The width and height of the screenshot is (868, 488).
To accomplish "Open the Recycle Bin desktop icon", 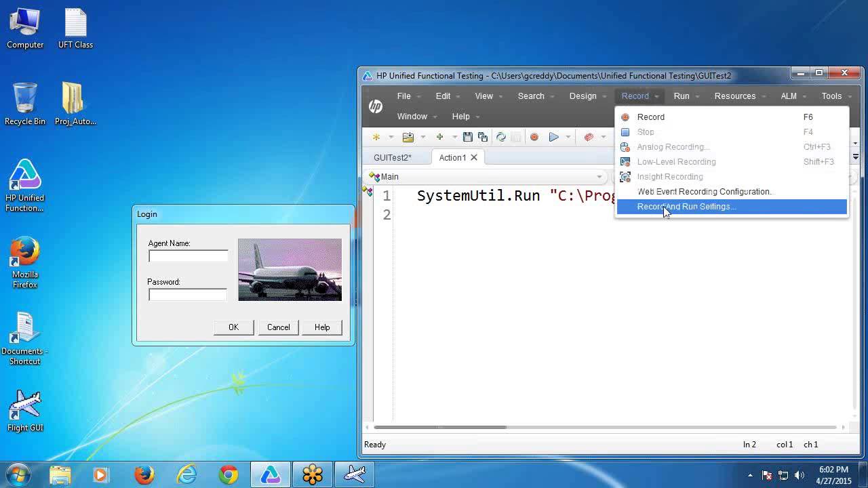I will coord(25,104).
